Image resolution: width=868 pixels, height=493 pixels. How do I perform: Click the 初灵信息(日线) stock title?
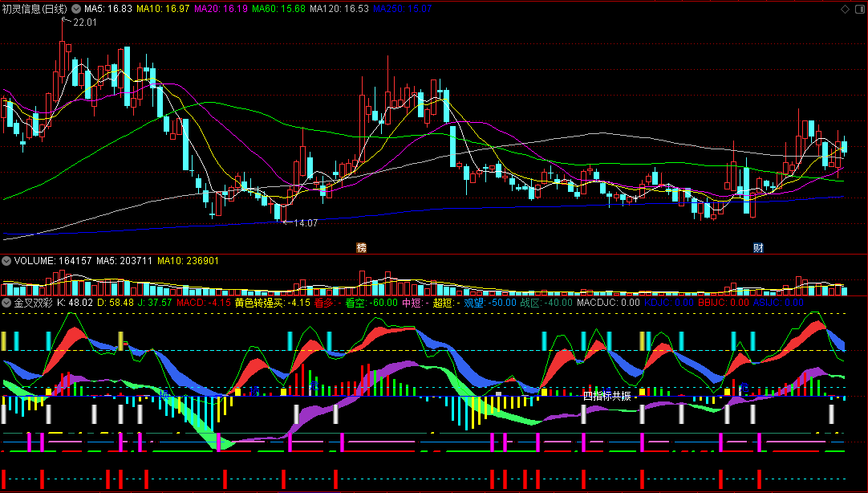34,9
